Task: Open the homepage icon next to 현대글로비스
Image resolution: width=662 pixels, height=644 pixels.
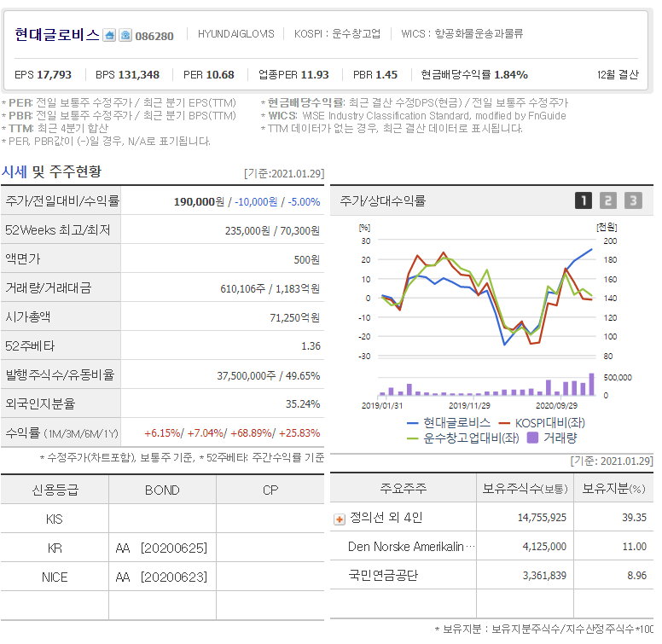Action: click(x=109, y=35)
